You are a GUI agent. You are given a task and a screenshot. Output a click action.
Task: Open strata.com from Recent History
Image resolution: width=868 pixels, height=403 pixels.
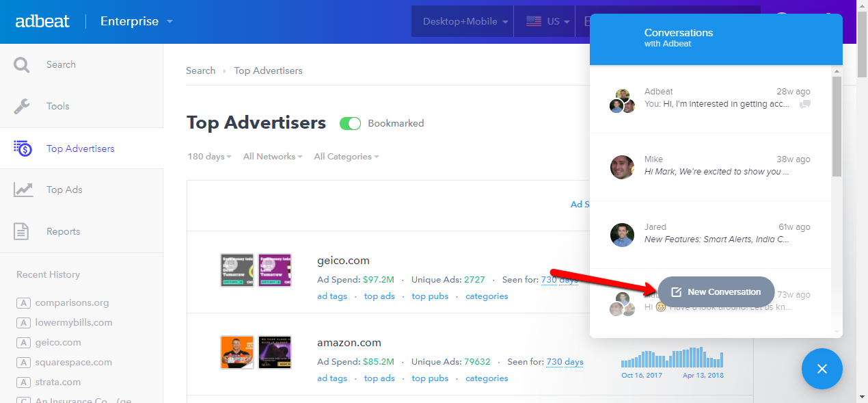pyautogui.click(x=58, y=382)
